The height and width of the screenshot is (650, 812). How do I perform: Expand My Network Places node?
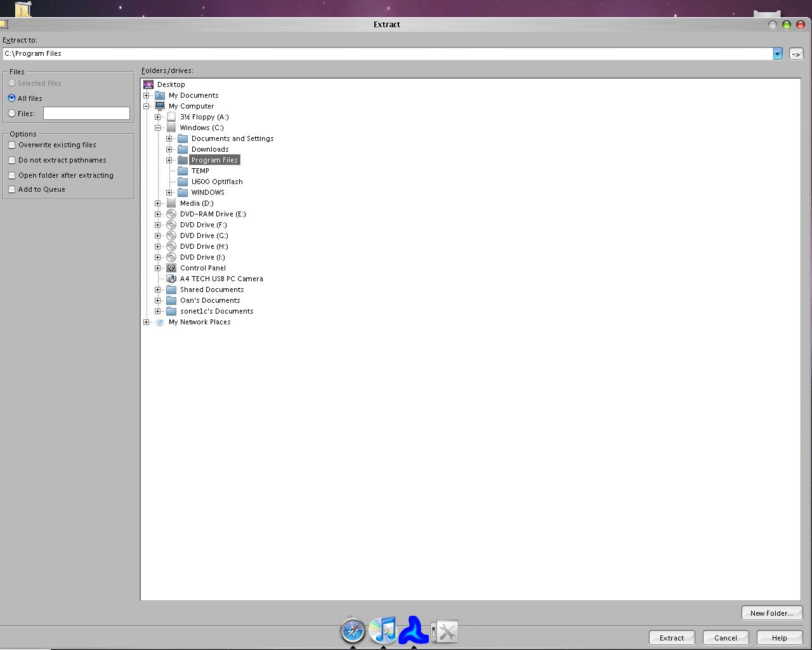click(147, 322)
